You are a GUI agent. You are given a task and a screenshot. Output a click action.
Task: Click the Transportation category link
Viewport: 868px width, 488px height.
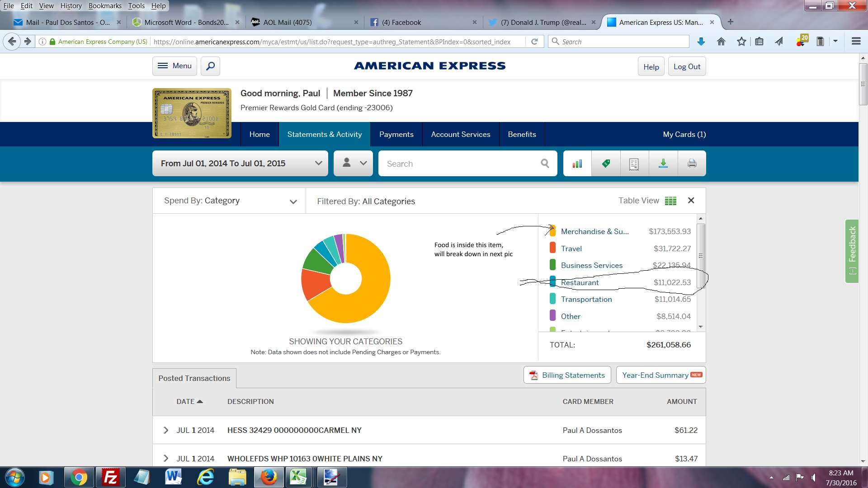coord(586,299)
